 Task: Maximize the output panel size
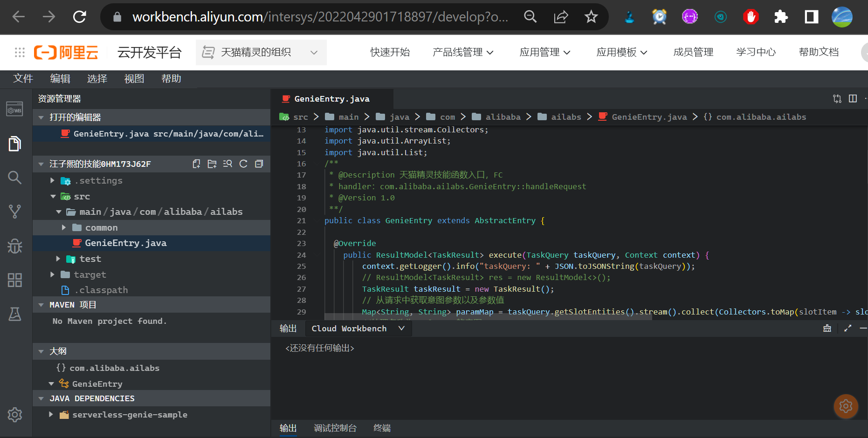pos(847,328)
